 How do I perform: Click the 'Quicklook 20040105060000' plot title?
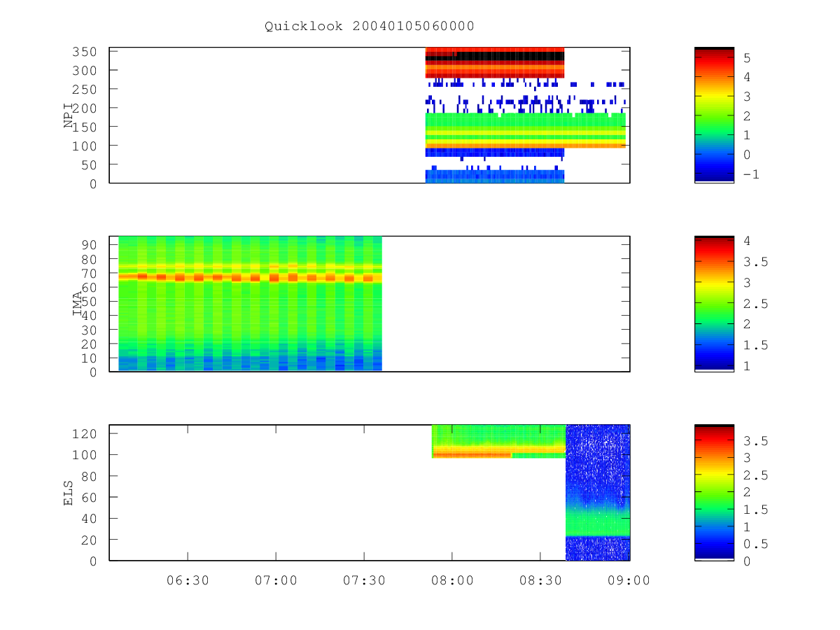tap(370, 27)
